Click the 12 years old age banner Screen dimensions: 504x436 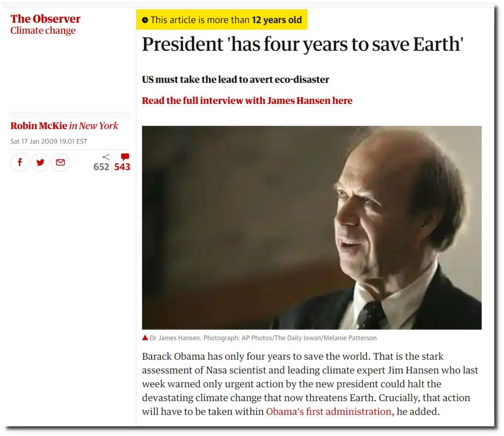point(222,20)
